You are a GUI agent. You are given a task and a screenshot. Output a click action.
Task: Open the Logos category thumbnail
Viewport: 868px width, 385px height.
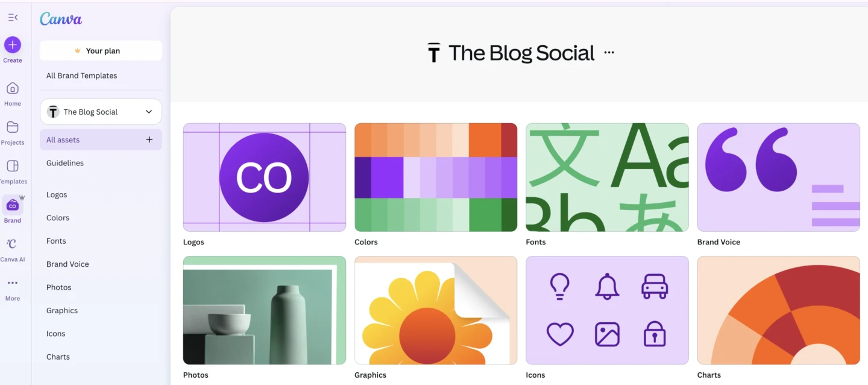tap(265, 177)
